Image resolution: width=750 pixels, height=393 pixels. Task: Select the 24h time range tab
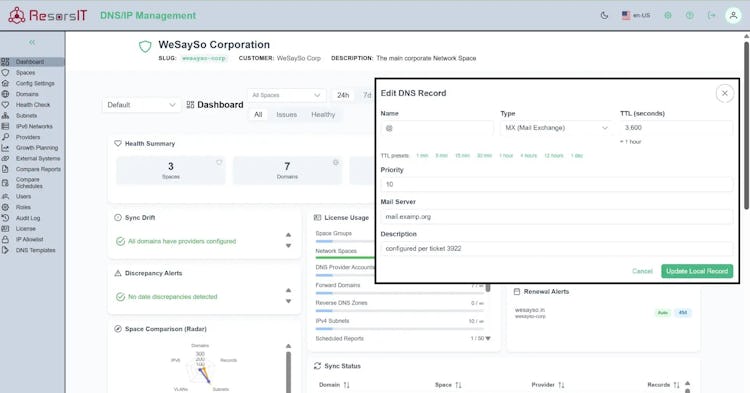coord(343,95)
